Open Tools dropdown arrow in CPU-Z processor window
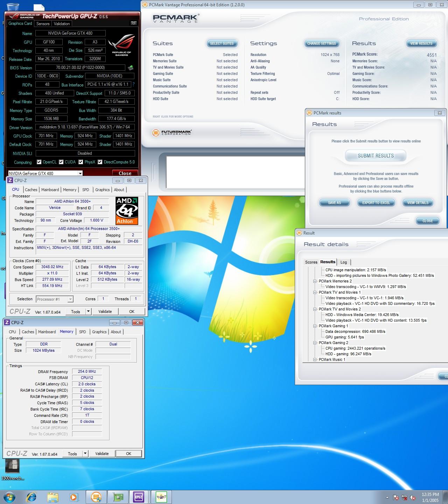448x504 pixels. click(x=88, y=311)
